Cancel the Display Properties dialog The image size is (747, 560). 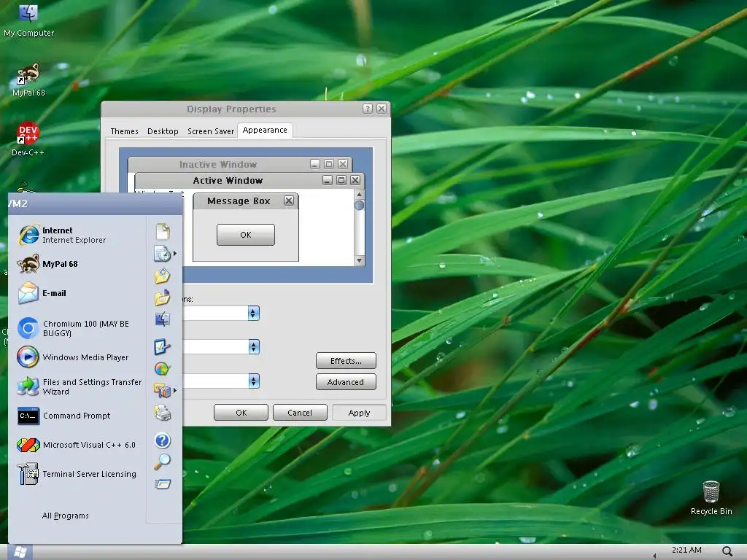(x=300, y=413)
